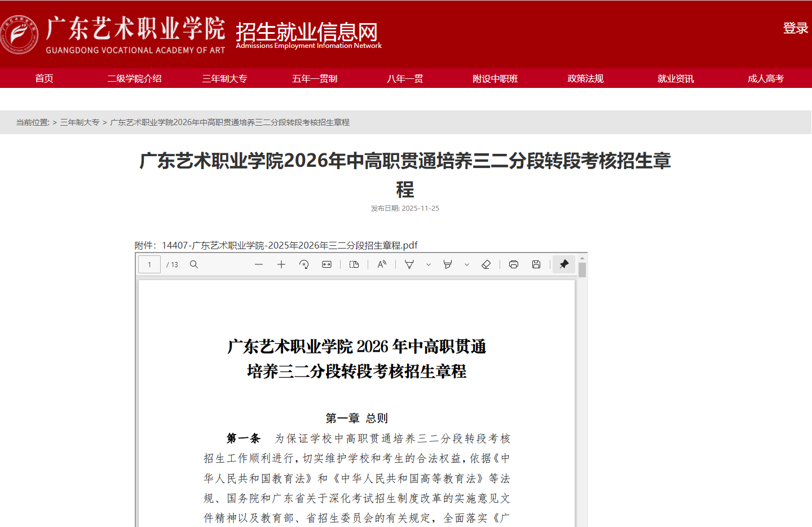This screenshot has height=527, width=812.
Task: Start Read Aloud for the PDF
Action: [382, 264]
